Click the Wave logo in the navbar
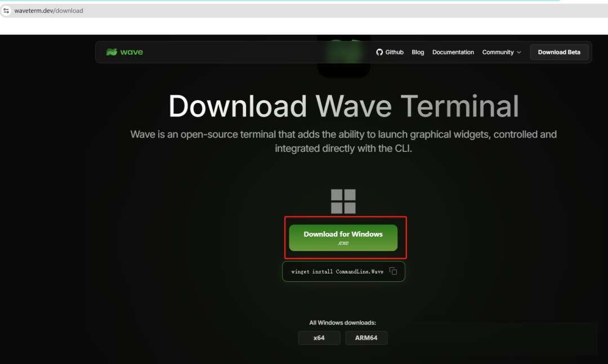The height and width of the screenshot is (364, 608). click(x=124, y=52)
